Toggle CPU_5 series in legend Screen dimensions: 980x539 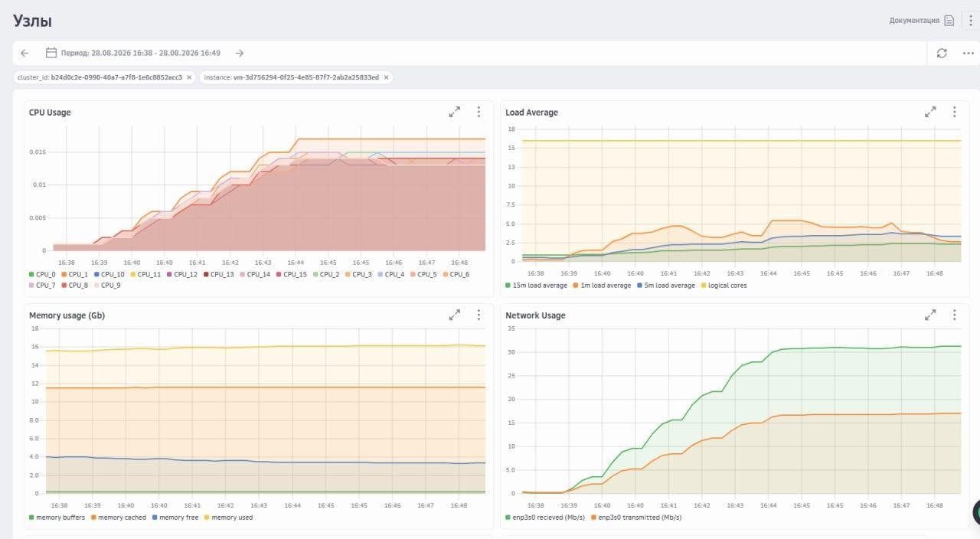423,274
